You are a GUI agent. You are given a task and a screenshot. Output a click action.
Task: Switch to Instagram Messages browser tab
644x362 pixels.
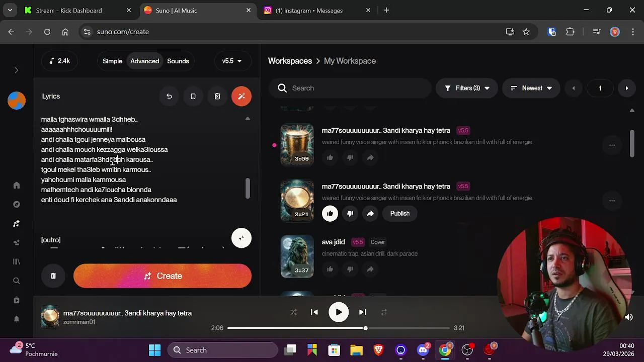tap(318, 11)
